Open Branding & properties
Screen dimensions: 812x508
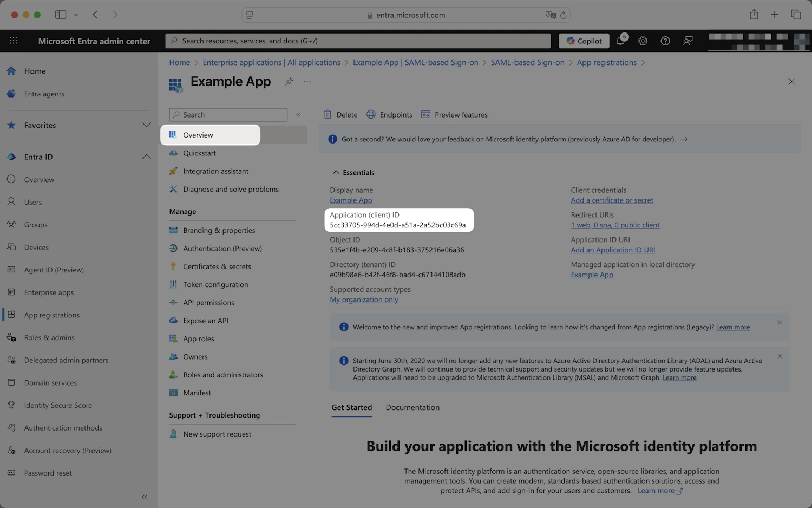pyautogui.click(x=219, y=230)
